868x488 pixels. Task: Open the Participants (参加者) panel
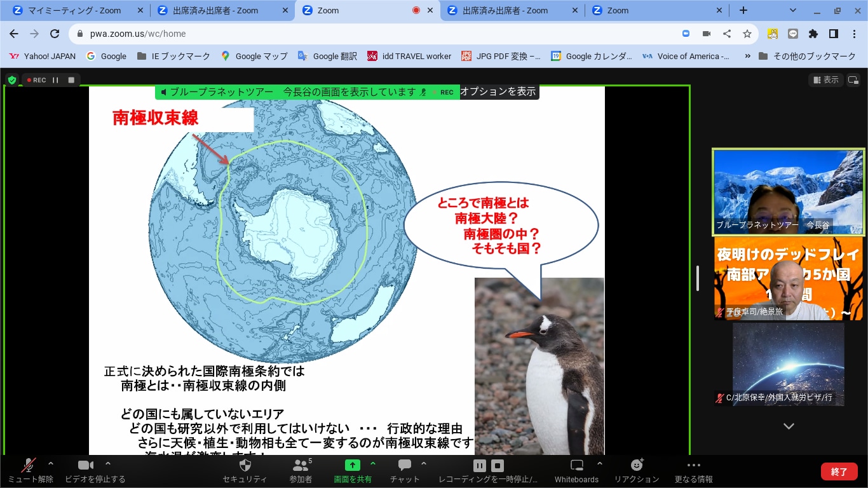point(301,471)
